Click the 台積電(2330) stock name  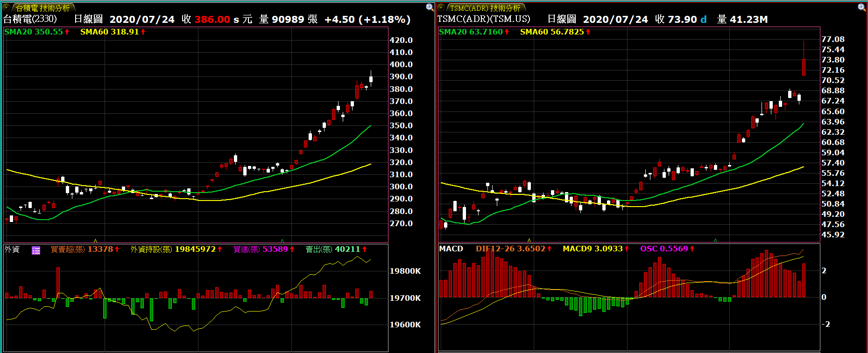pyautogui.click(x=30, y=19)
